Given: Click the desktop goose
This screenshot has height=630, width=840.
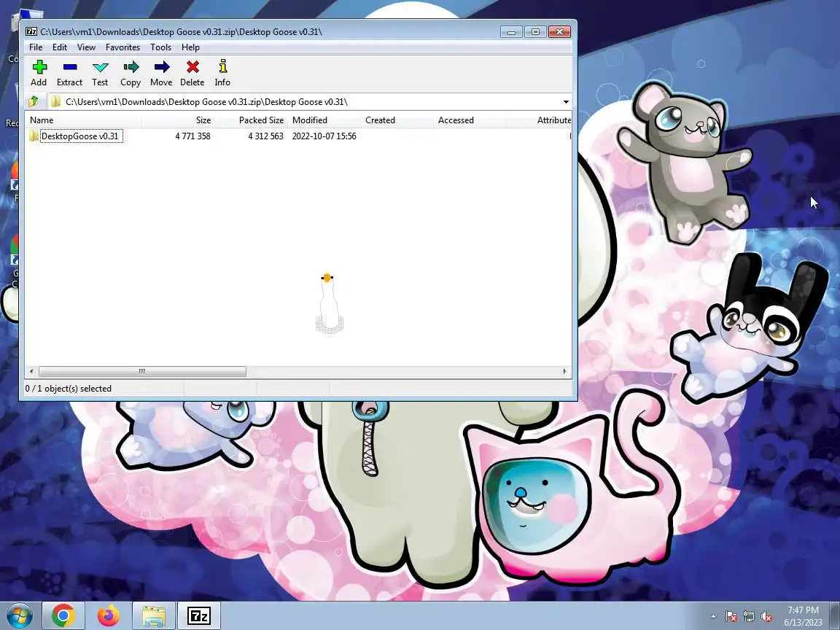Looking at the screenshot, I should coord(328,303).
